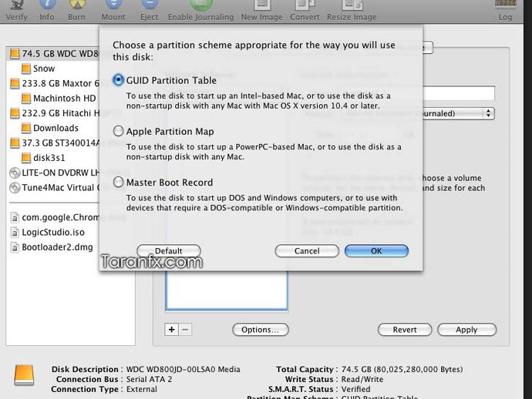Open the partition Options... button
Viewport: 532px width, 399px height.
(x=261, y=330)
